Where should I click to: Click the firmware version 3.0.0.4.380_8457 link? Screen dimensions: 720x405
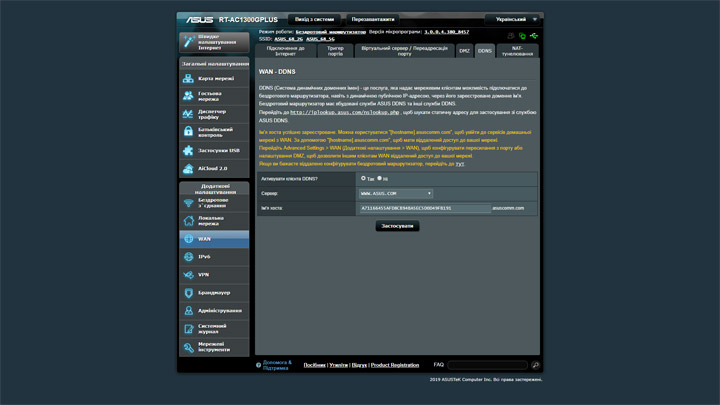(446, 32)
